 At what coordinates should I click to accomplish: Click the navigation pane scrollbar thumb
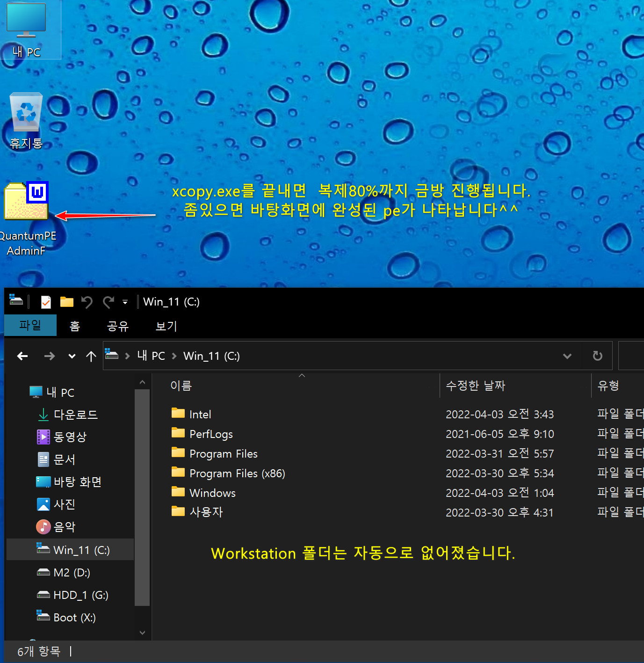[x=142, y=498]
